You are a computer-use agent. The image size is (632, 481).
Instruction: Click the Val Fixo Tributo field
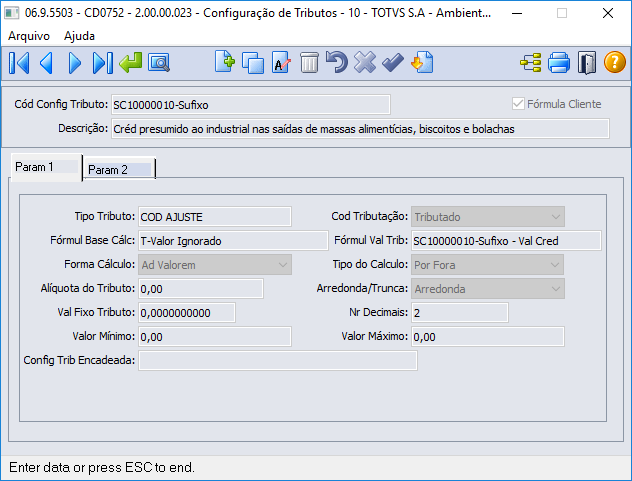pyautogui.click(x=187, y=313)
